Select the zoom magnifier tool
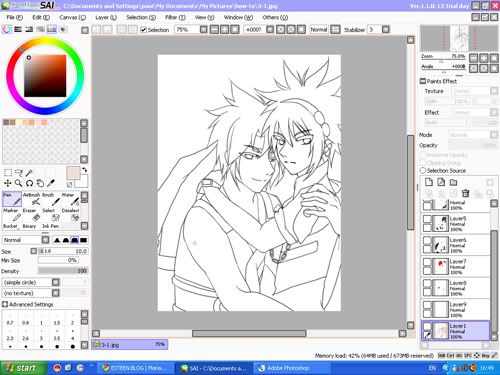This screenshot has width=500, height=375. pos(19,183)
